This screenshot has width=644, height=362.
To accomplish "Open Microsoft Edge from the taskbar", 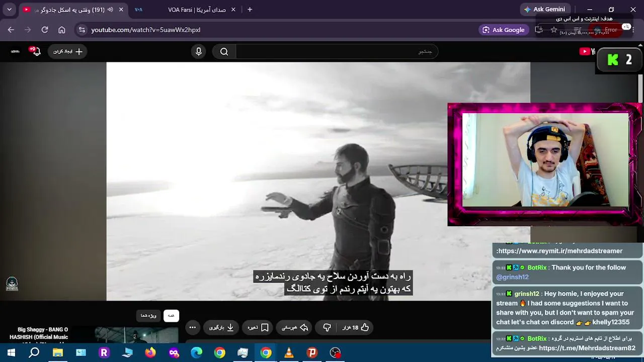I will click(197, 353).
